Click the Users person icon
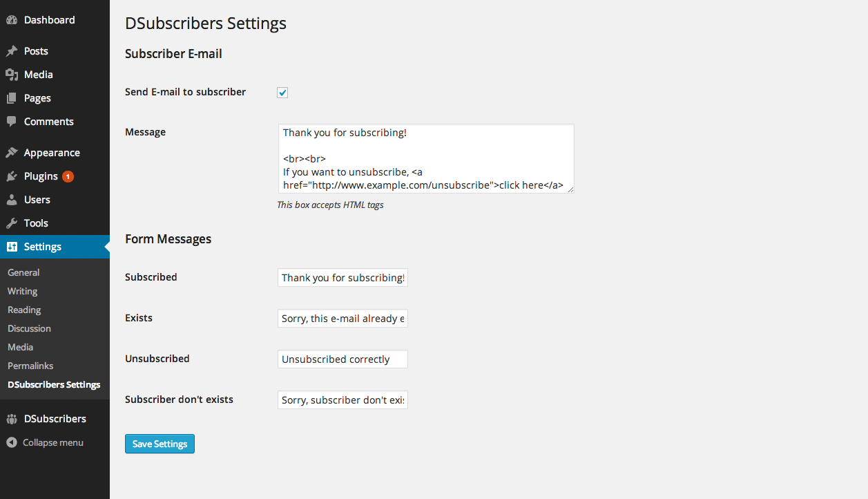 point(12,200)
